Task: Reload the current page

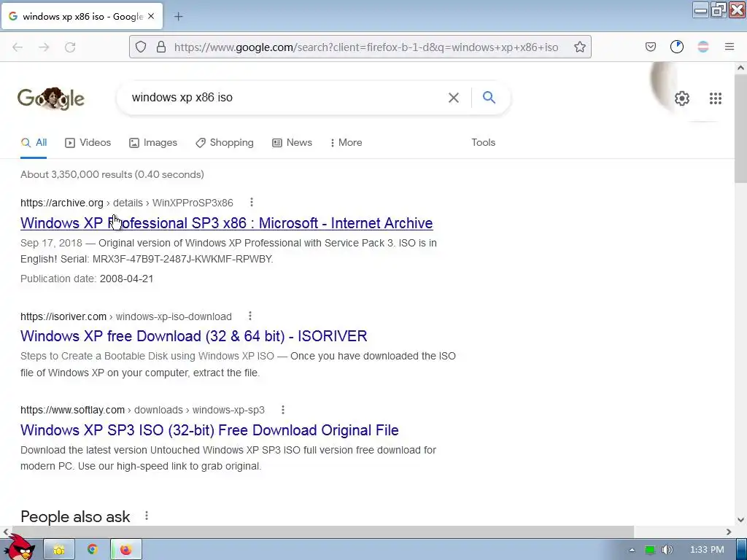Action: pos(70,47)
